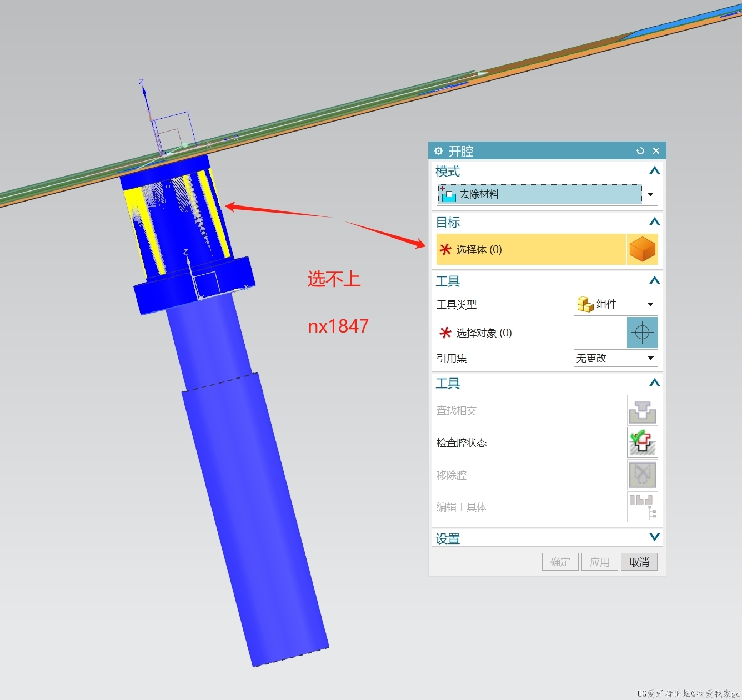Activate the 选择对象 (0) selection row
742x700 pixels.
click(x=531, y=333)
